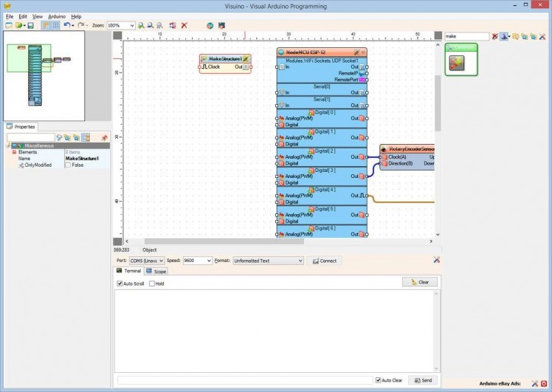Click the Save project toolbar icon

30,25
